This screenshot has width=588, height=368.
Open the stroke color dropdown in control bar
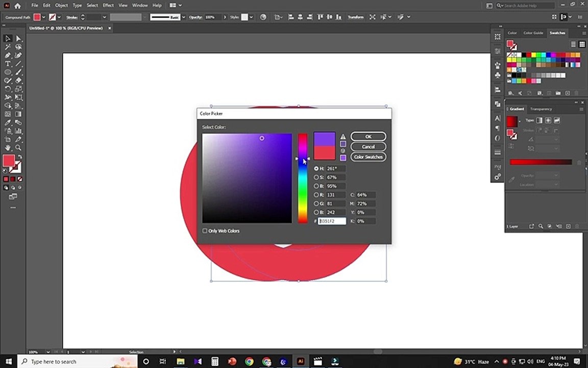coord(59,17)
